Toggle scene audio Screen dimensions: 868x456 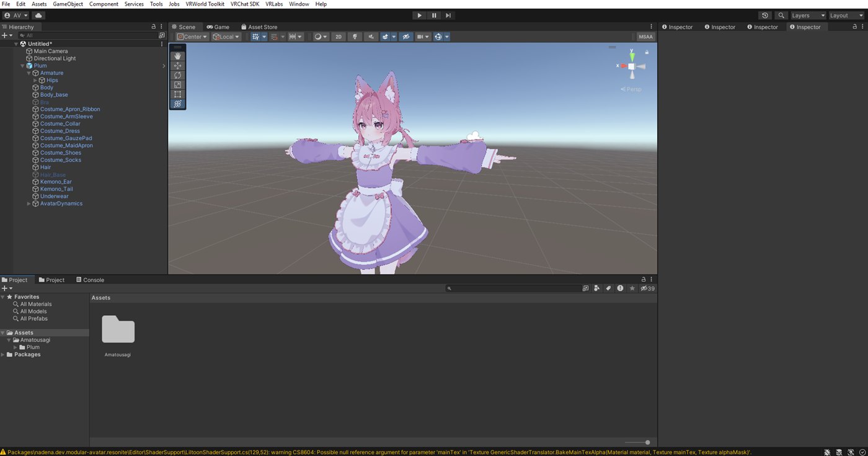coord(371,37)
